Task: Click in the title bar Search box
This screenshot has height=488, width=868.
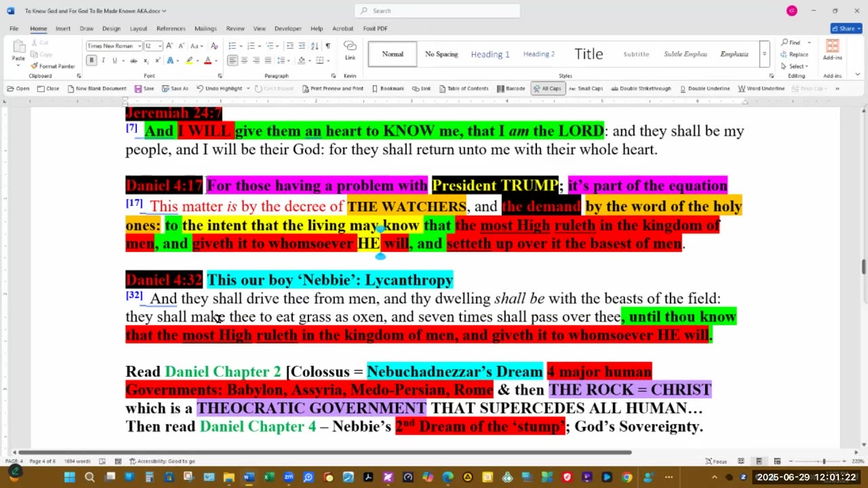Action: click(437, 11)
